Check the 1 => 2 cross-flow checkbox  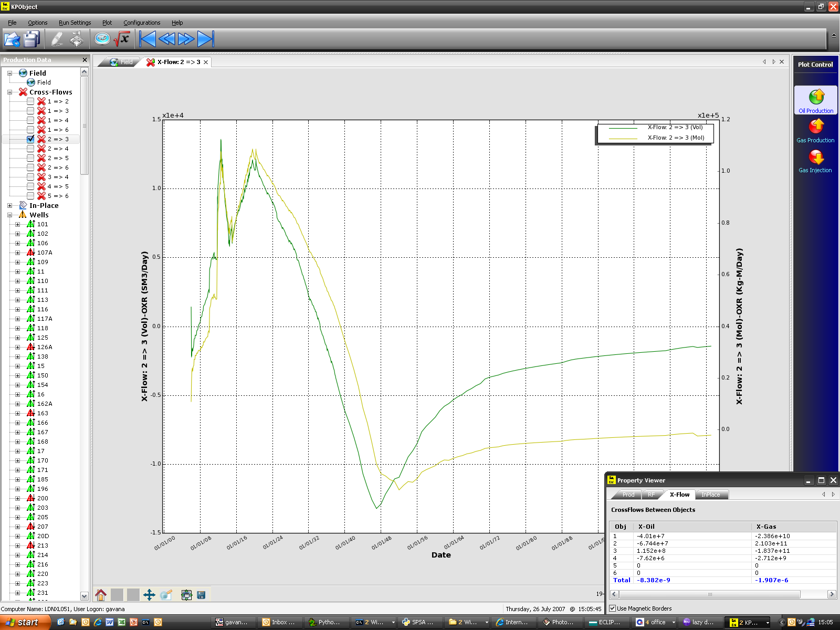30,101
